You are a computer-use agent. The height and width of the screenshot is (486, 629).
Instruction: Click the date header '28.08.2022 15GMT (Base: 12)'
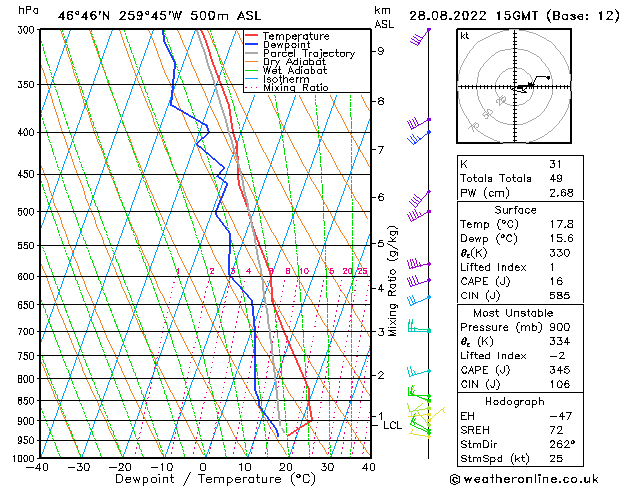[514, 16]
